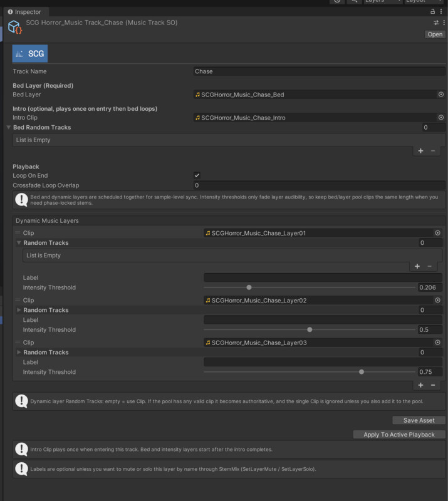Image resolution: width=448 pixels, height=501 pixels.
Task: Click the ScriptableObject asset icon
Action: pos(14,27)
